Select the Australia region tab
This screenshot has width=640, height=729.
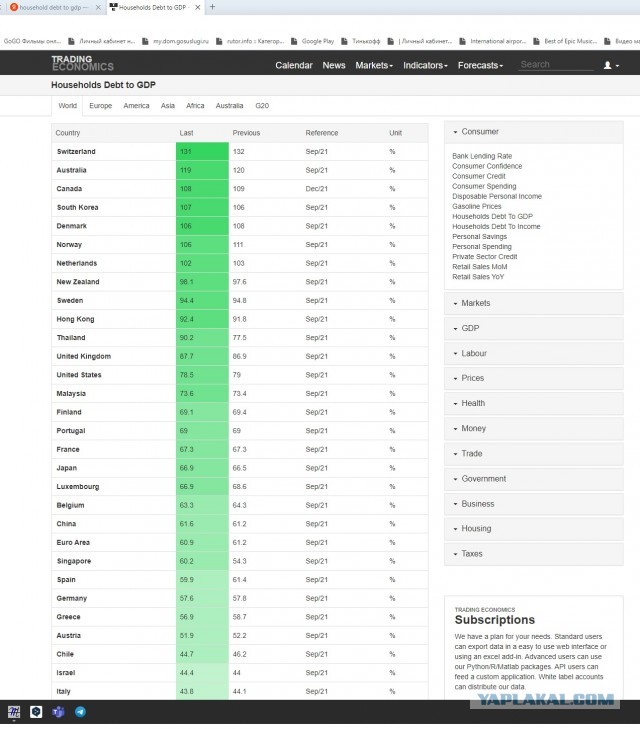point(229,106)
